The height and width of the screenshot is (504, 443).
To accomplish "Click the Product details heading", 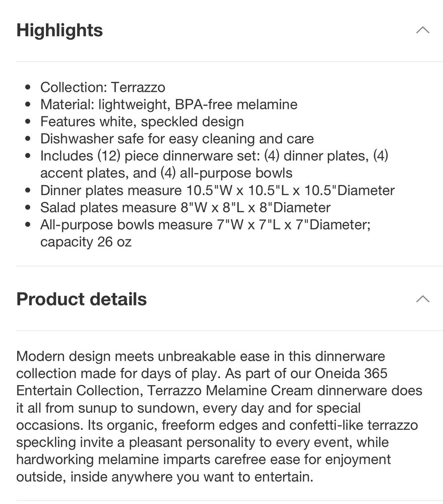I will point(82,299).
